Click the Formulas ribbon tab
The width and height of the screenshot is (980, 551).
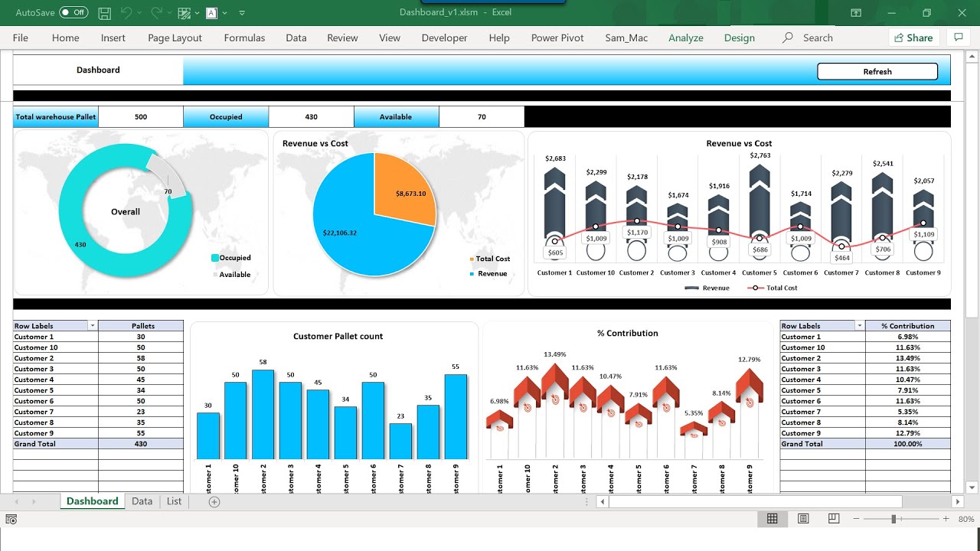(x=244, y=37)
